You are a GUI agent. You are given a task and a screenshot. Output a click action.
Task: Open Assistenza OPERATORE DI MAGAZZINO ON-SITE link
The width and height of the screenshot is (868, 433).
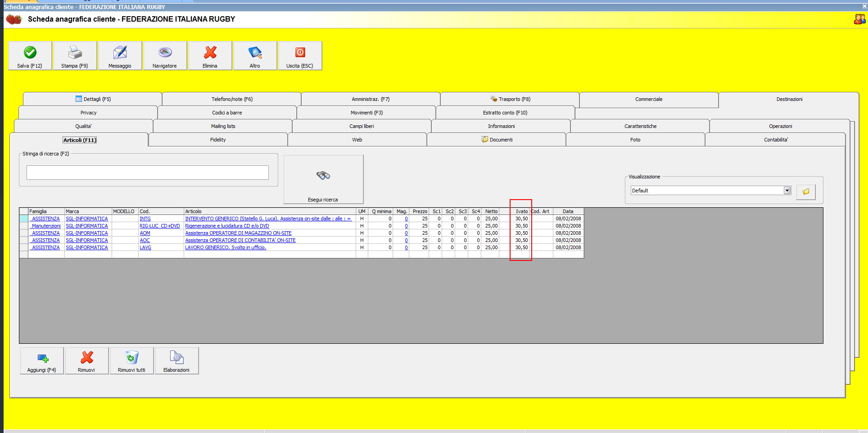point(238,233)
